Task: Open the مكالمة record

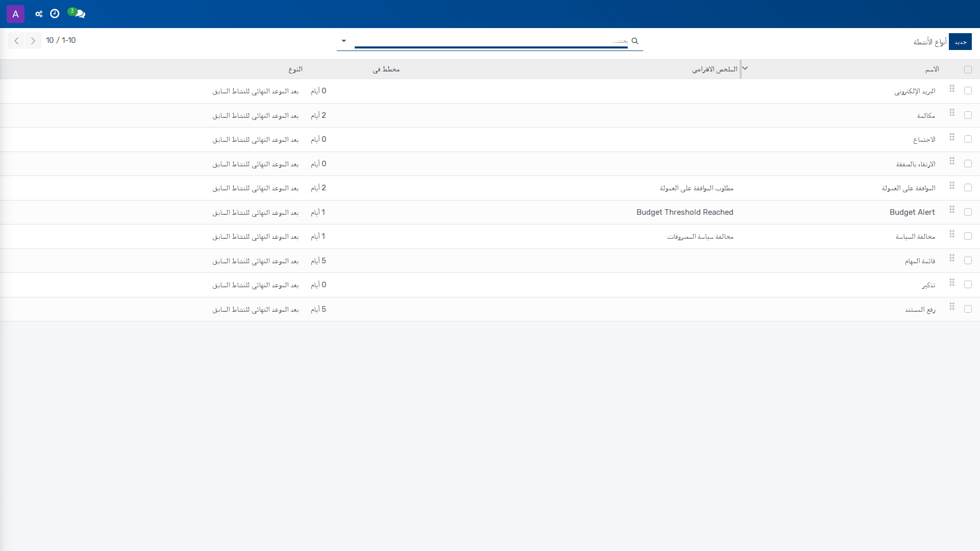Action: pos(926,116)
